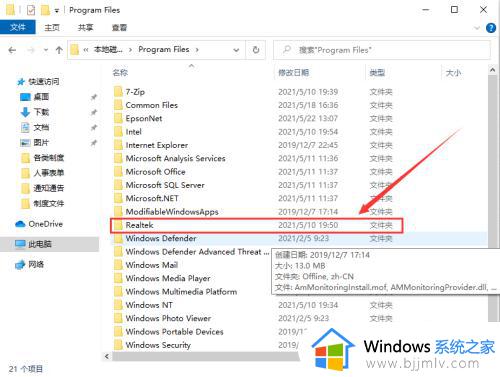This screenshot has width=500, height=377.
Task: Open 桌面 in quick access
Action: 41,97
